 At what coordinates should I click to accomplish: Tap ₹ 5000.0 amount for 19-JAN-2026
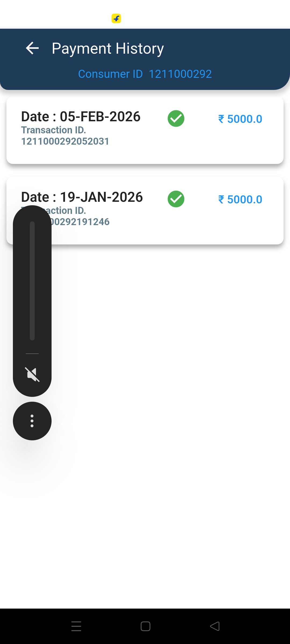coord(240,199)
